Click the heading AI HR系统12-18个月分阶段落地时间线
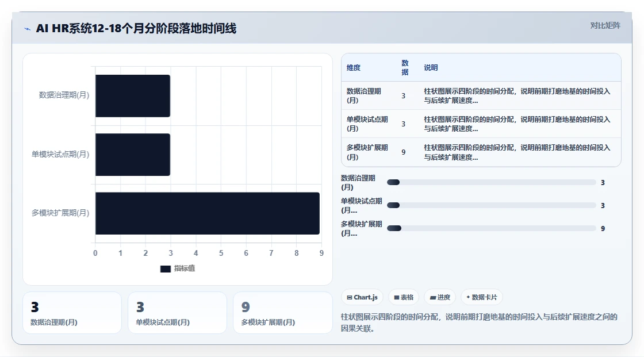Viewport: 644px width, 357px height. (136, 28)
